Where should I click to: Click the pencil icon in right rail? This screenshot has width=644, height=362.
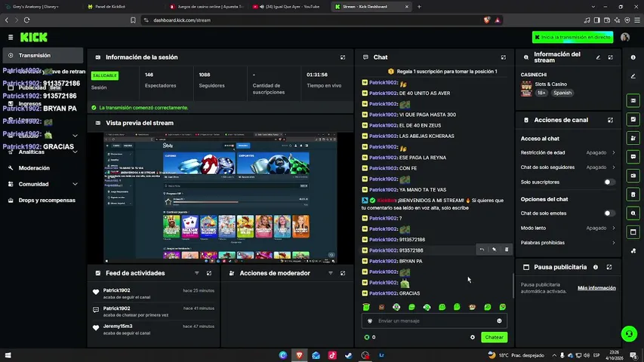(633, 76)
